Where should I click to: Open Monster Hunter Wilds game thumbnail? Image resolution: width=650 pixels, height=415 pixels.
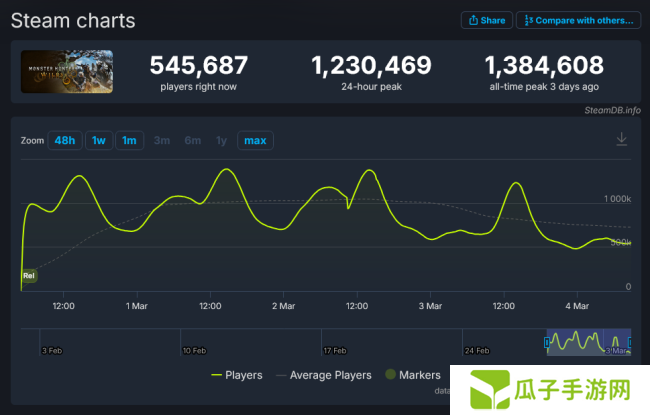[67, 71]
